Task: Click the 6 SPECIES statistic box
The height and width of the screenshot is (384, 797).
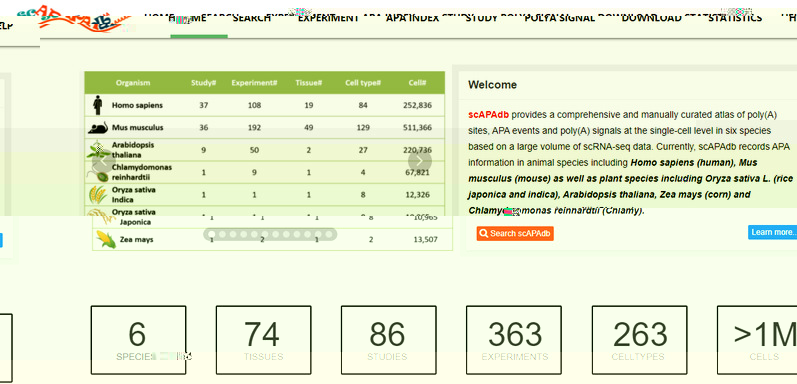Action: click(x=138, y=340)
